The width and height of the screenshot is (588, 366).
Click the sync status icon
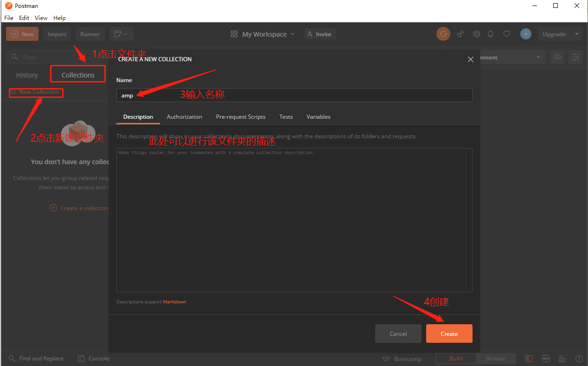pyautogui.click(x=443, y=34)
